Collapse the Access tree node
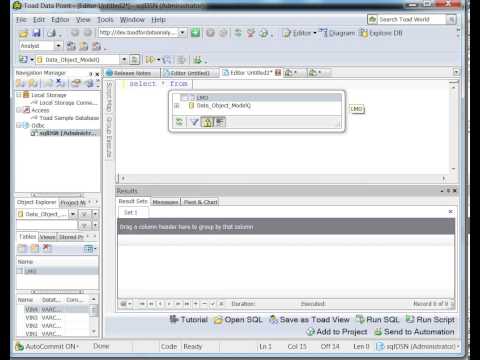 tap(19, 110)
